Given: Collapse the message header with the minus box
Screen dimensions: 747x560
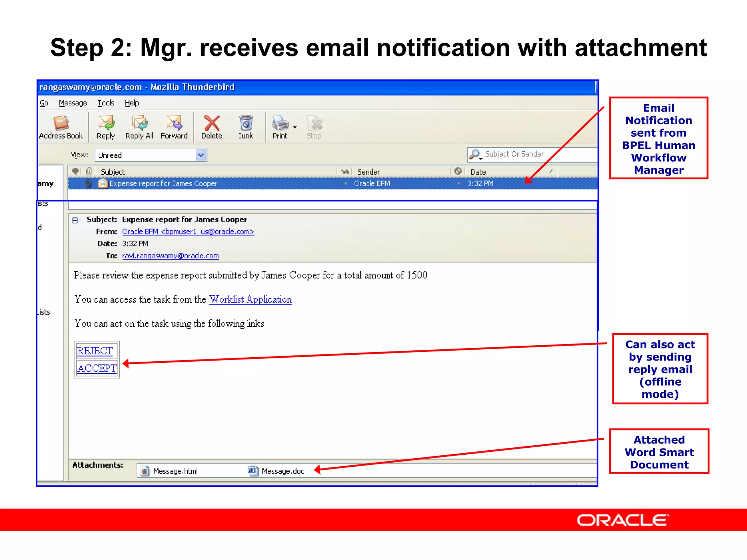Looking at the screenshot, I should pos(75,220).
